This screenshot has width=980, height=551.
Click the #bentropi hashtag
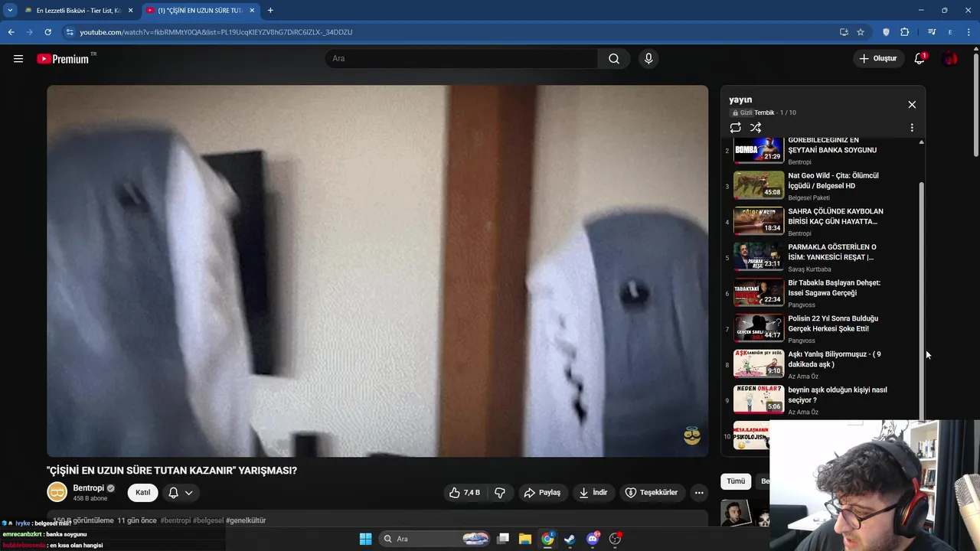click(175, 520)
